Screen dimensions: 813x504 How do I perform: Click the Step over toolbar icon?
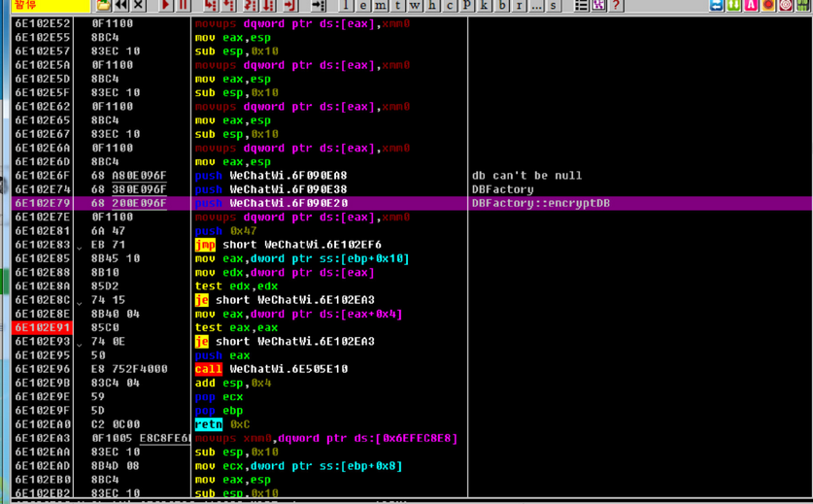click(228, 5)
